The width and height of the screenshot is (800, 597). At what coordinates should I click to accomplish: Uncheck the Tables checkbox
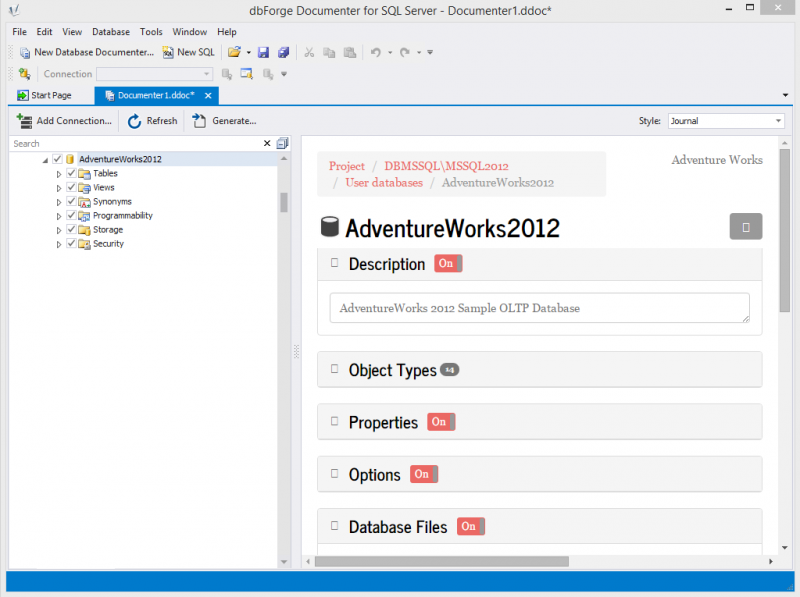pos(71,173)
